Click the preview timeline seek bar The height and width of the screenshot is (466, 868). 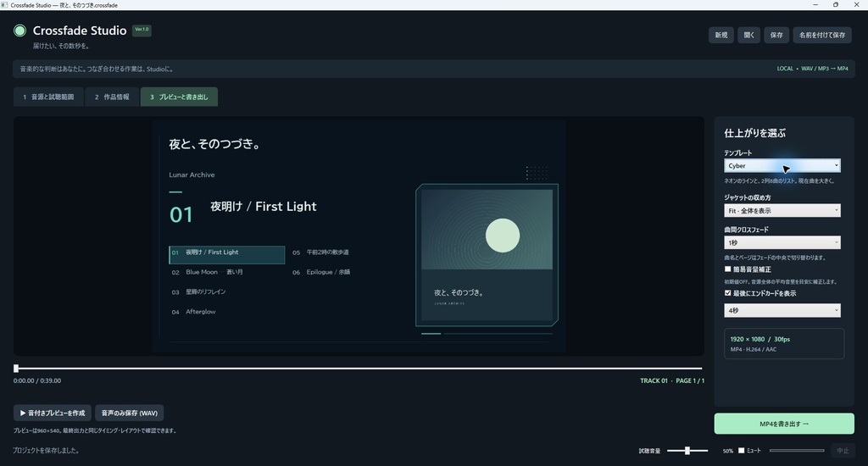pos(359,368)
